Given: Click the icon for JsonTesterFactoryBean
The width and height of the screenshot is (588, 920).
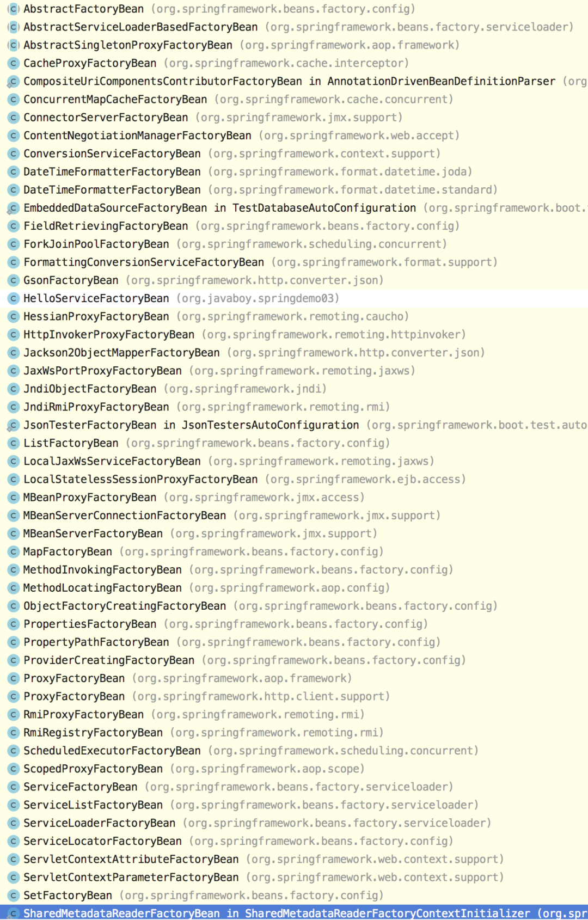Looking at the screenshot, I should coord(13,425).
